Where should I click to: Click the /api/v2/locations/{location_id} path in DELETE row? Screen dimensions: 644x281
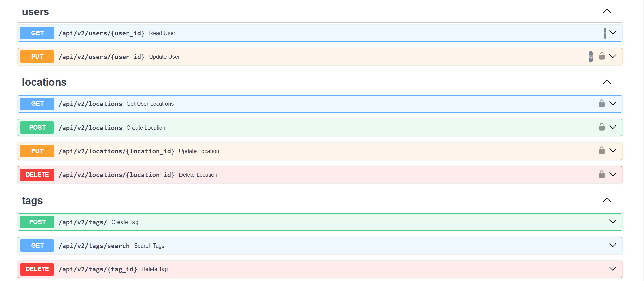click(x=116, y=175)
